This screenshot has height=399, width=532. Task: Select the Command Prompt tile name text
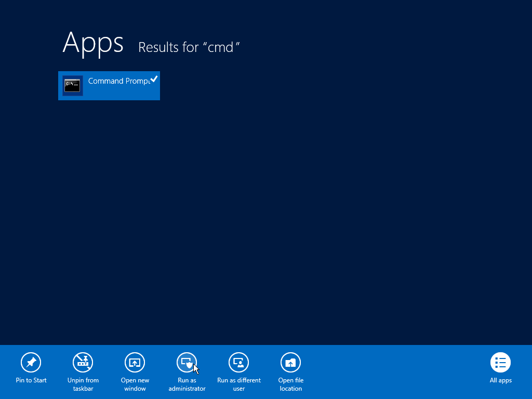(117, 81)
